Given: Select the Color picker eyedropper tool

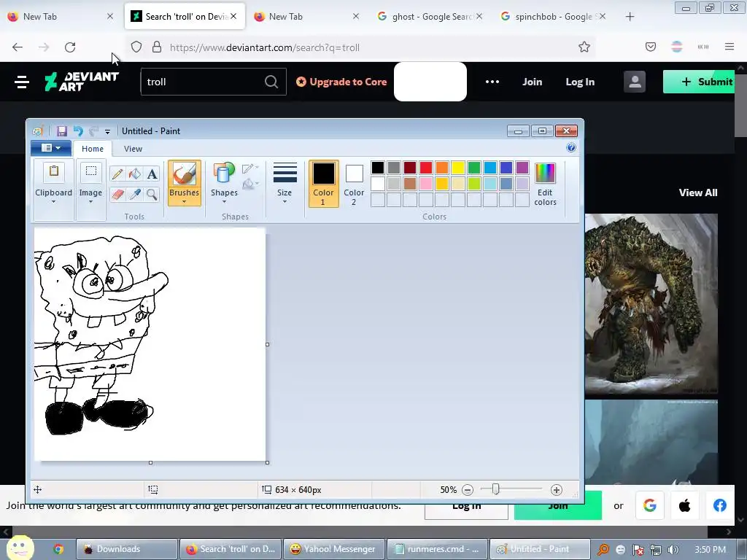Looking at the screenshot, I should pos(135,194).
